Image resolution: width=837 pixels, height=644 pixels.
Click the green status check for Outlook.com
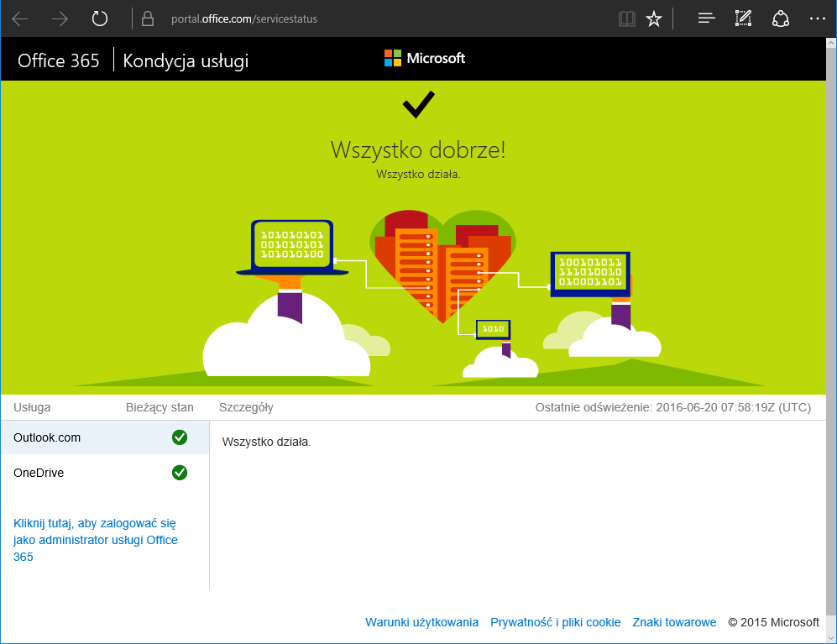click(180, 437)
